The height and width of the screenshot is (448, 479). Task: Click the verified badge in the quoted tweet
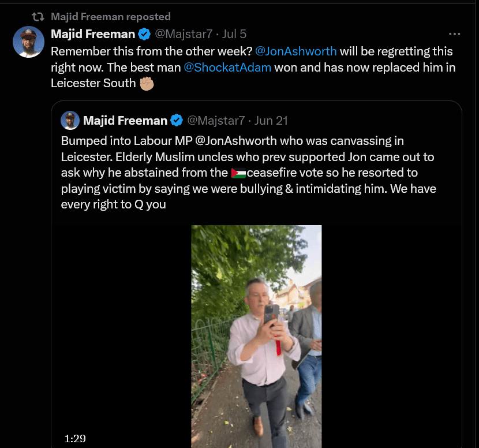click(x=177, y=121)
